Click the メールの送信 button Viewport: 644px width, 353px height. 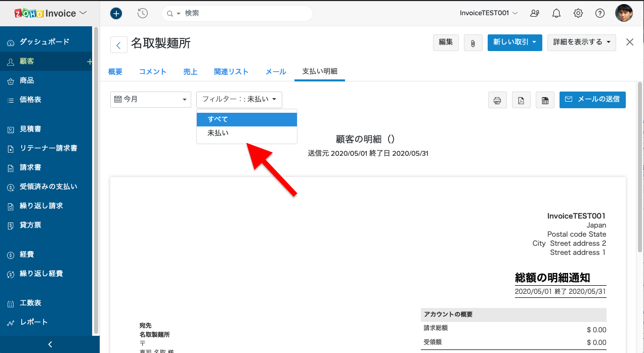592,100
